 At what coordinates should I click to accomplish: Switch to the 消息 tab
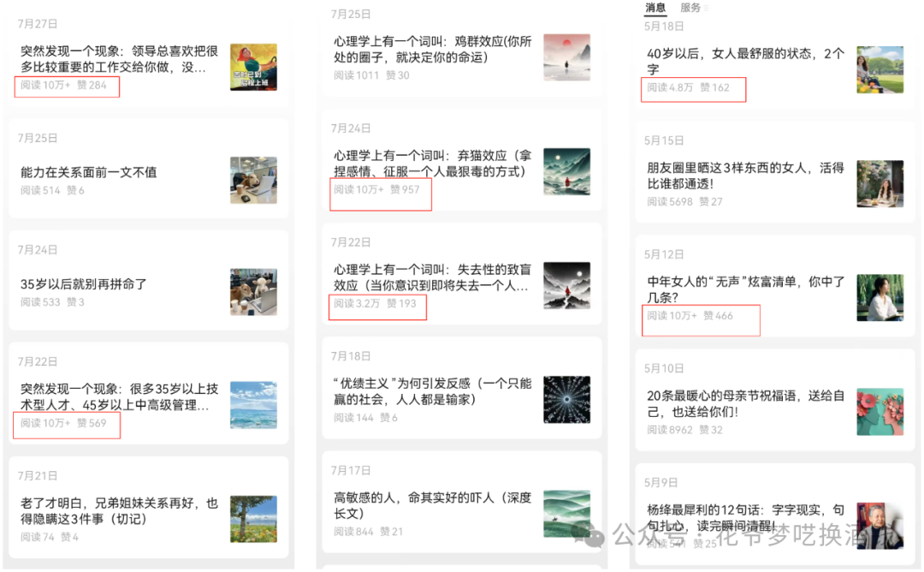point(655,8)
